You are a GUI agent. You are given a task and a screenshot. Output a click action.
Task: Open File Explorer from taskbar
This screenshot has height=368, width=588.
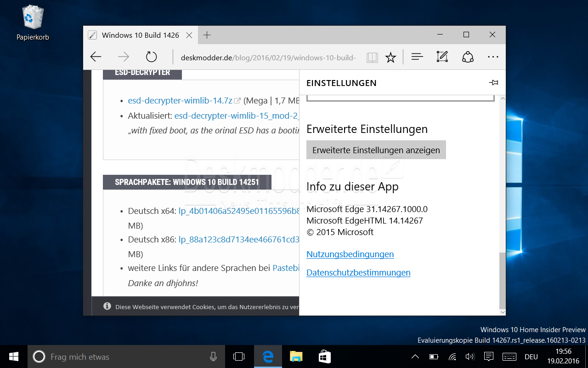point(296,356)
